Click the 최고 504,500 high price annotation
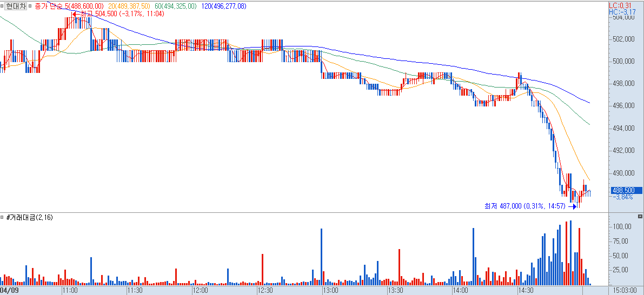 coord(122,14)
